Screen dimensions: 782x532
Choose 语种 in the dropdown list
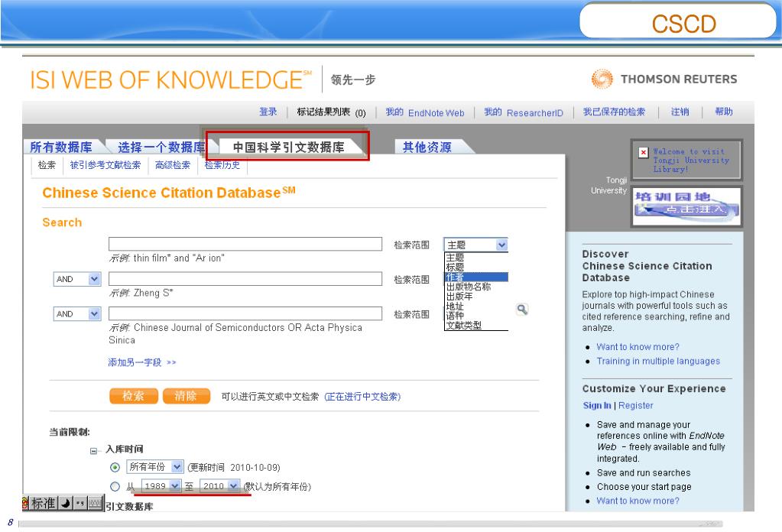point(475,316)
